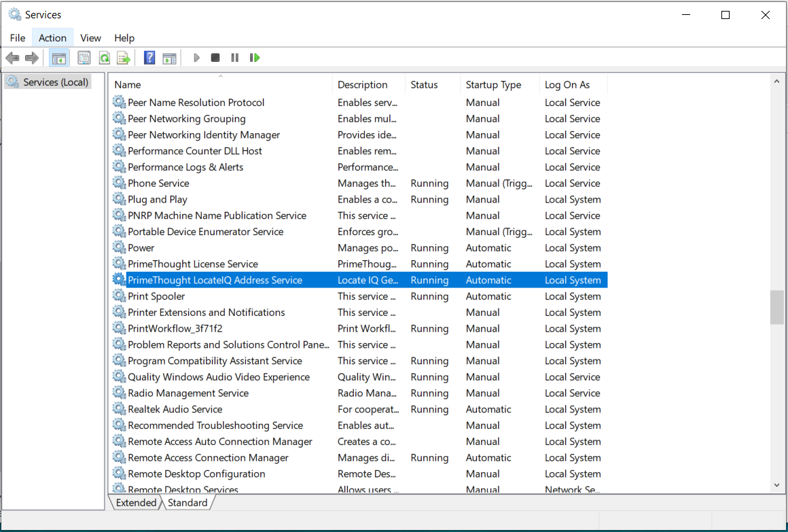This screenshot has width=788, height=532.
Task: Sort services by Name column header
Action: (x=128, y=85)
